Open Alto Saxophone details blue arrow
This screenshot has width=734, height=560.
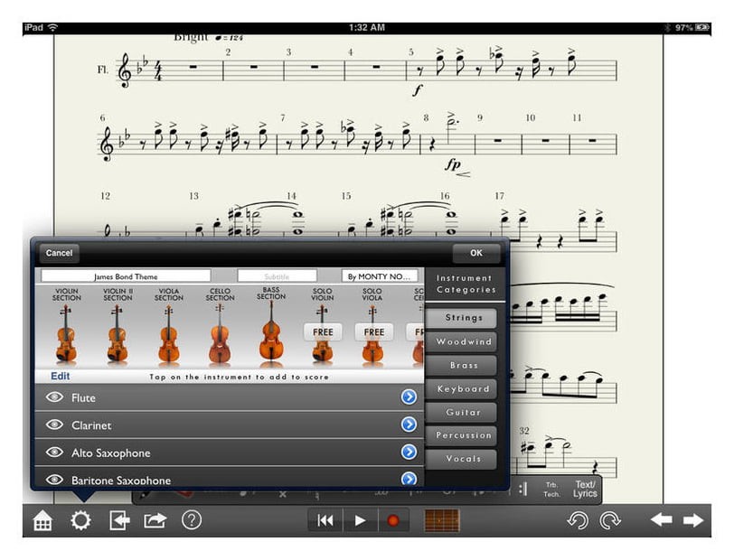(x=409, y=453)
